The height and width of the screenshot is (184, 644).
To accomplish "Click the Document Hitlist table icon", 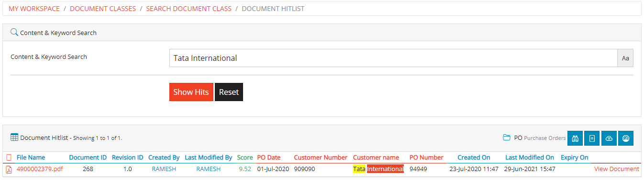I will [x=14, y=138].
